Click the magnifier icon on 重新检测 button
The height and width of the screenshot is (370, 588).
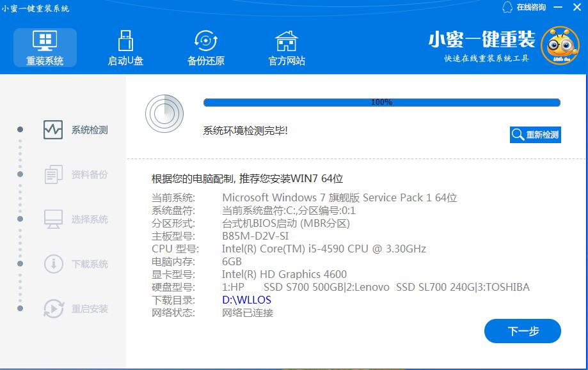click(x=516, y=135)
